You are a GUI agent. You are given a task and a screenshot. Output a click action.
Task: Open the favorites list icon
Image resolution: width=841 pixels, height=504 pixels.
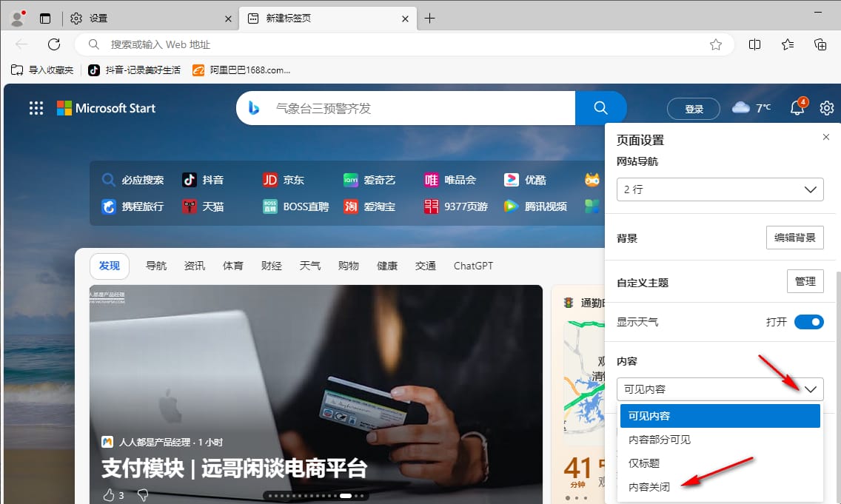[788, 44]
